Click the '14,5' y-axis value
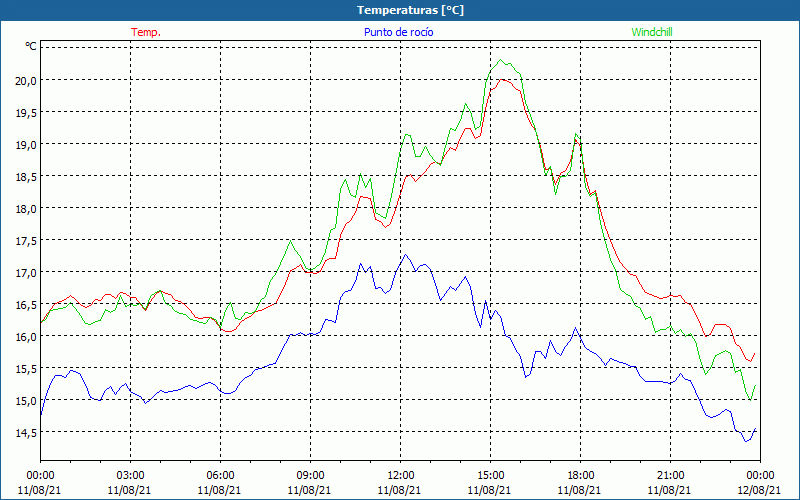Screen dimensions: 800x500 pos(27,433)
